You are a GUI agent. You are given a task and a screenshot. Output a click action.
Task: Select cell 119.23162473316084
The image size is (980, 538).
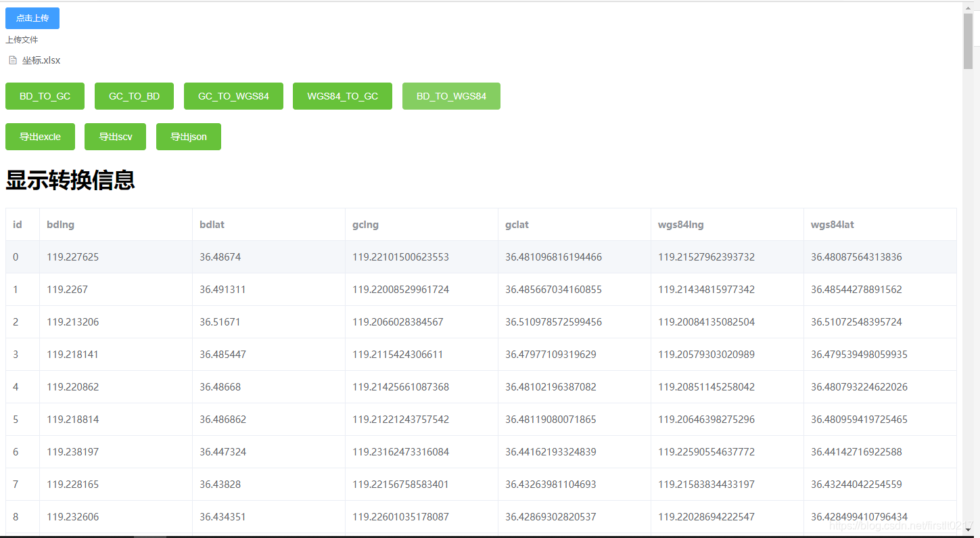pyautogui.click(x=422, y=452)
